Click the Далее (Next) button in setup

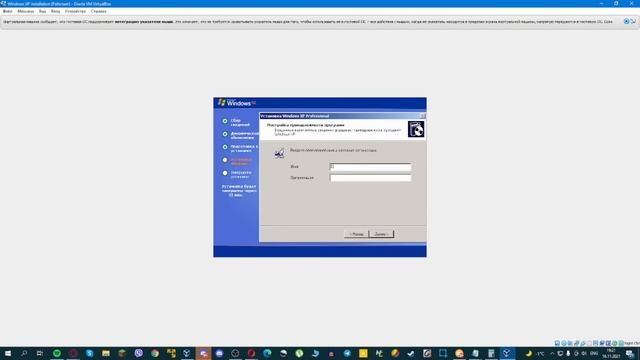(381, 234)
